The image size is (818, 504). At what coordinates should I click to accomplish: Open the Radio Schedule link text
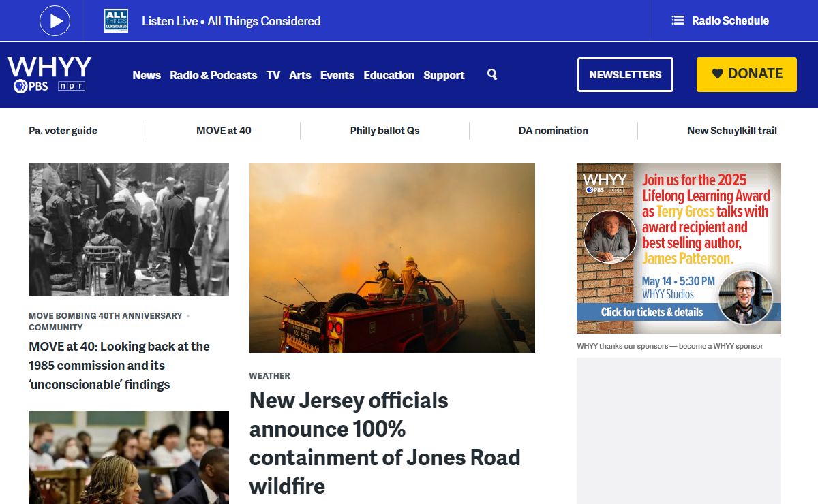pos(730,20)
